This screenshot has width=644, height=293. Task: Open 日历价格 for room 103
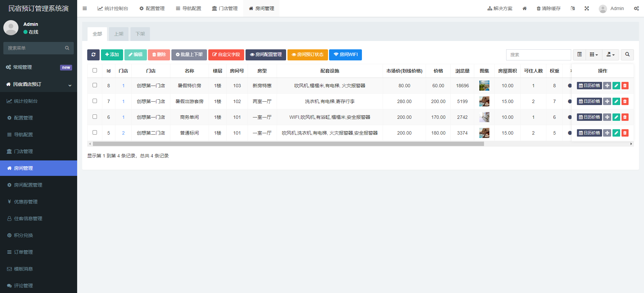point(589,86)
